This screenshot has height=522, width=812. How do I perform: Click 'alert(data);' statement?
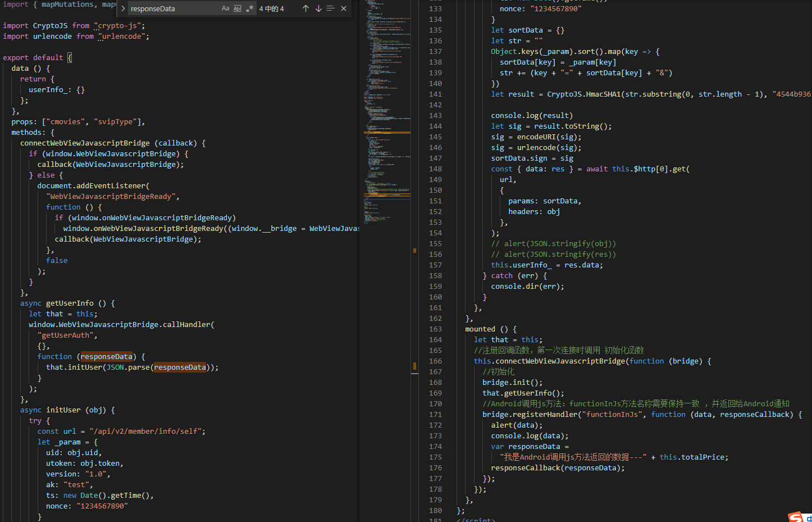point(517,425)
